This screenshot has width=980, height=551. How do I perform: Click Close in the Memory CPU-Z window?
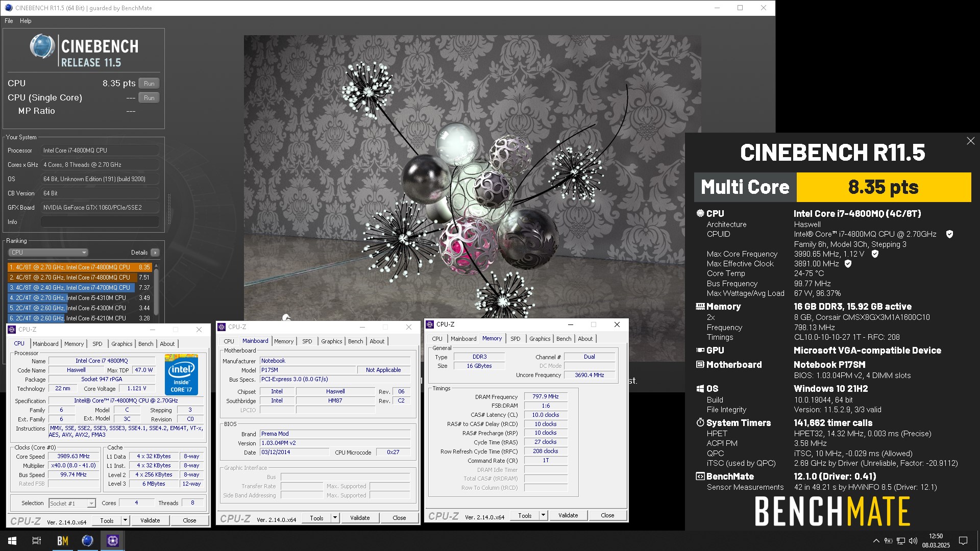(607, 515)
